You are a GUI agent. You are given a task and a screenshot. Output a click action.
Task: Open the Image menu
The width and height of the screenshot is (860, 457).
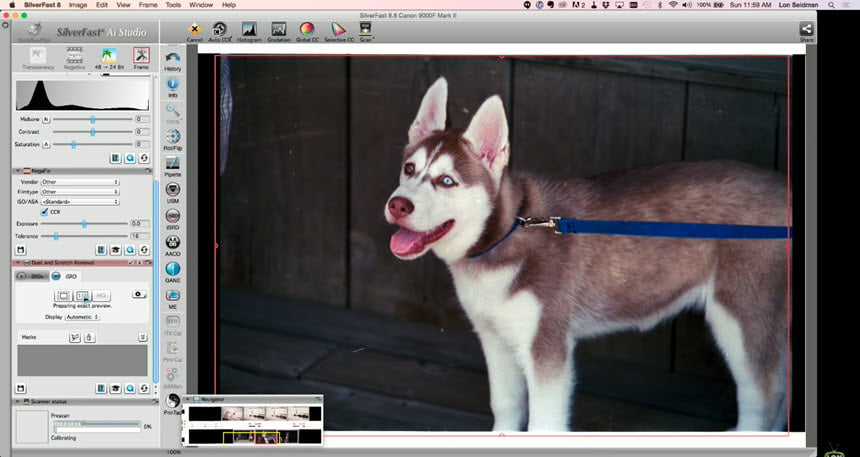click(x=78, y=5)
